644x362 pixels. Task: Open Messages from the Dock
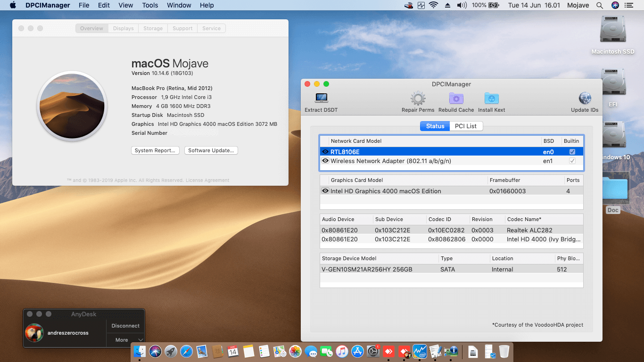pyautogui.click(x=311, y=351)
